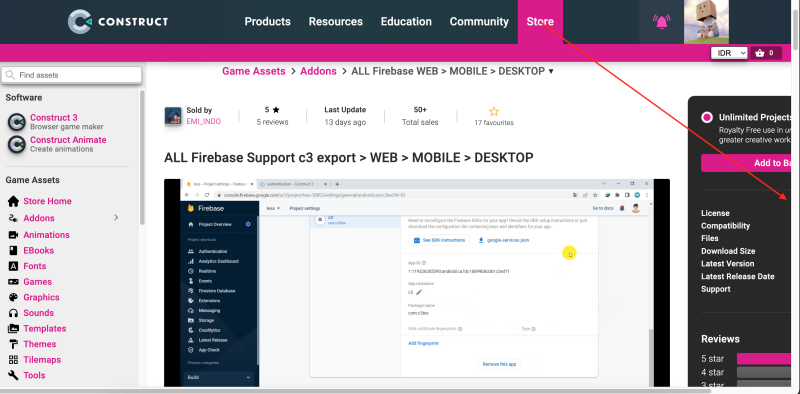Open the Fonts category link
Screen dimensions: 800x394
tap(35, 266)
